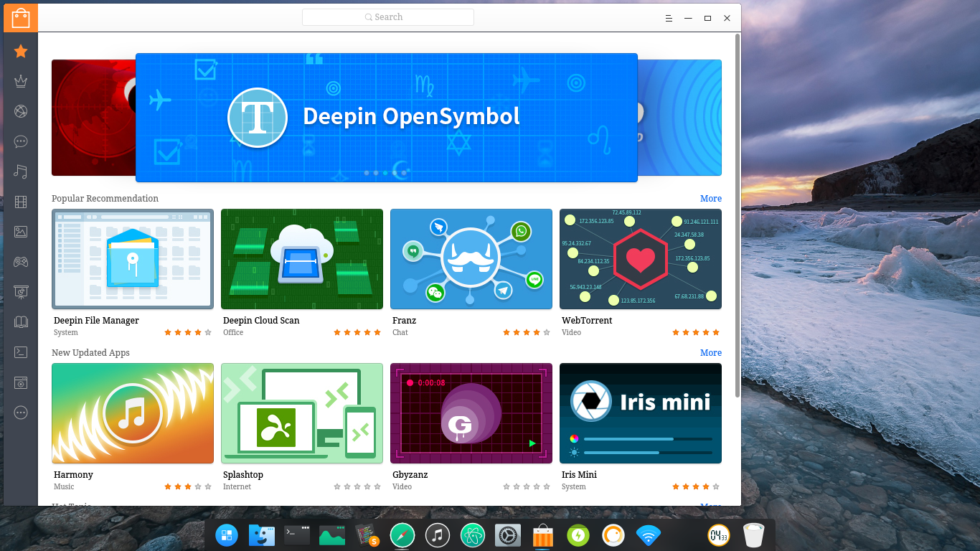Open the Reading category with book icon
The image size is (980, 551).
coord(20,322)
